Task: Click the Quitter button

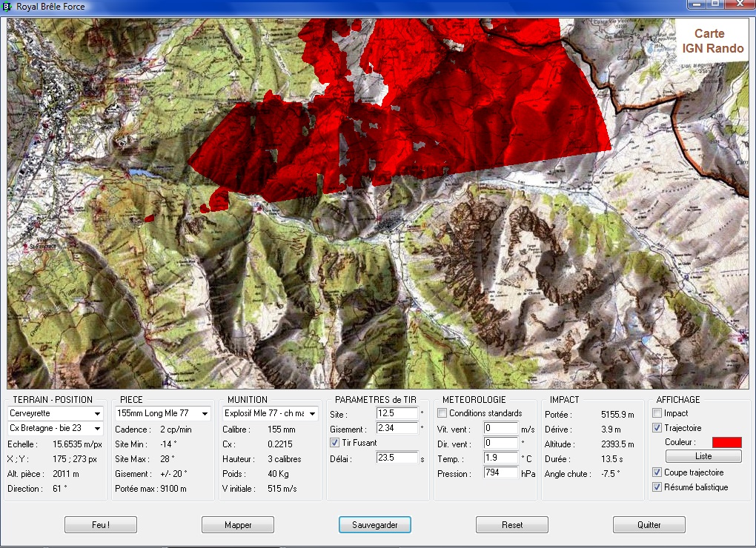Action: [649, 525]
